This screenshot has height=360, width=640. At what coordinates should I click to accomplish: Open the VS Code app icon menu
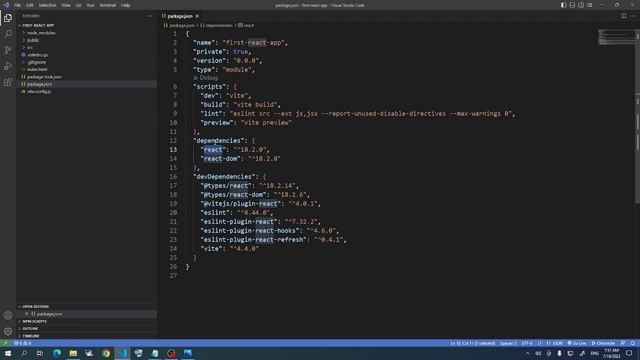(6, 5)
